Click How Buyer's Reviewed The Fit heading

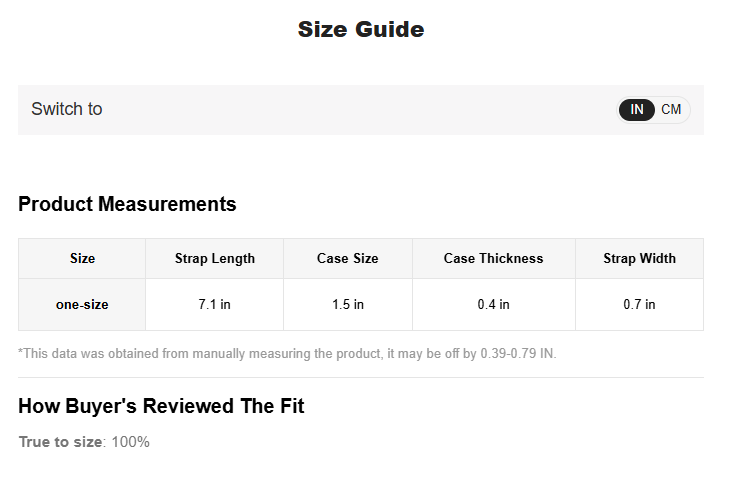coord(161,406)
